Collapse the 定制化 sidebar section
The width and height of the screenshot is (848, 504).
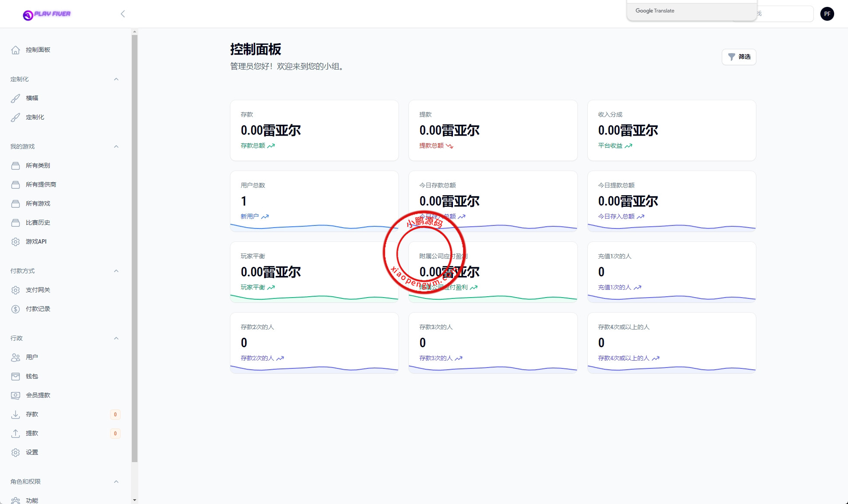(x=116, y=79)
